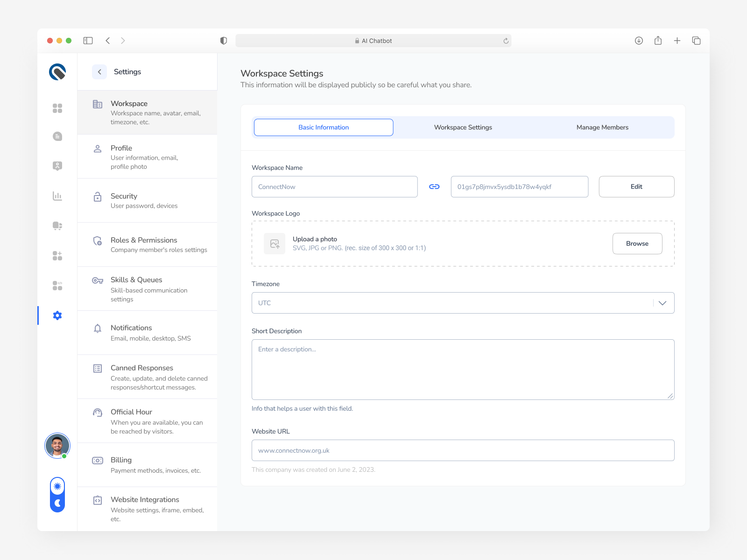This screenshot has width=747, height=560.
Task: Collapse the Settings panel via back chevron
Action: [99, 71]
